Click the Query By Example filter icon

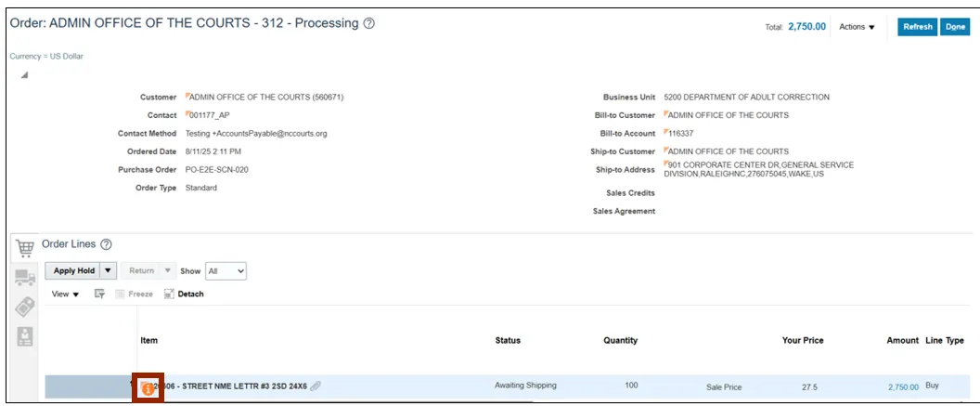click(99, 294)
